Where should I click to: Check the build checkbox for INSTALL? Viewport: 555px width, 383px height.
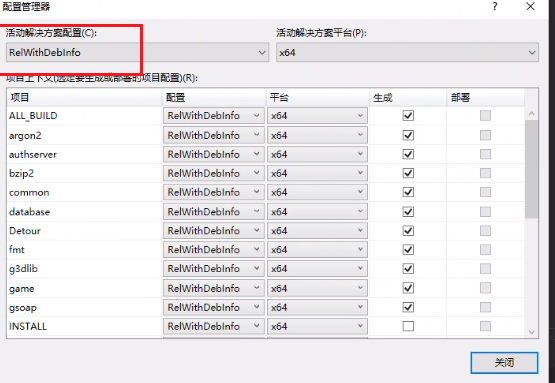tap(408, 326)
